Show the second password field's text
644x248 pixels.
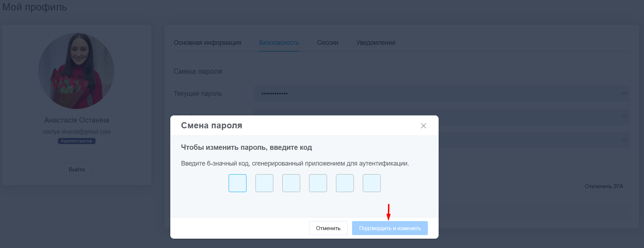coord(625,116)
